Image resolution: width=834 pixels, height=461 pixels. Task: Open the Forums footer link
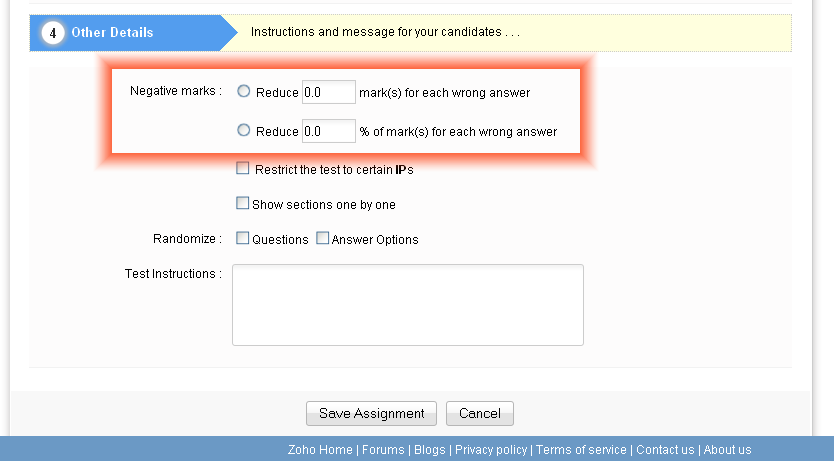coord(383,450)
